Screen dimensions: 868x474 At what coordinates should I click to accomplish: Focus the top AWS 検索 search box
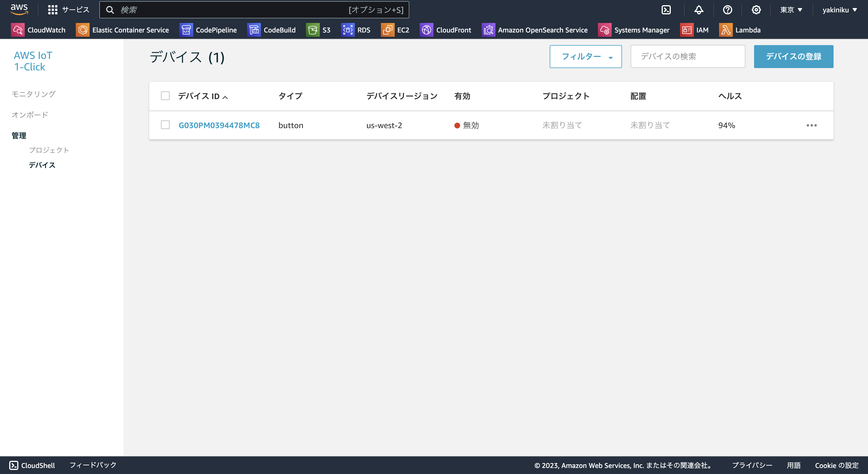click(254, 10)
